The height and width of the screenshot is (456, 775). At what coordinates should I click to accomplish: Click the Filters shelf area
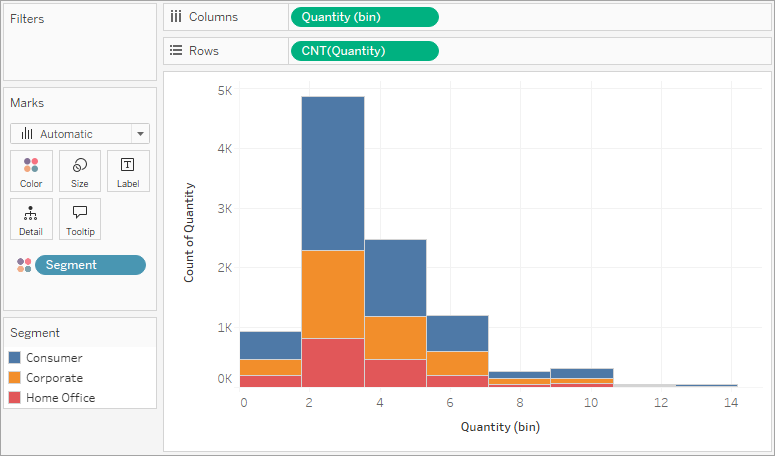[80, 42]
